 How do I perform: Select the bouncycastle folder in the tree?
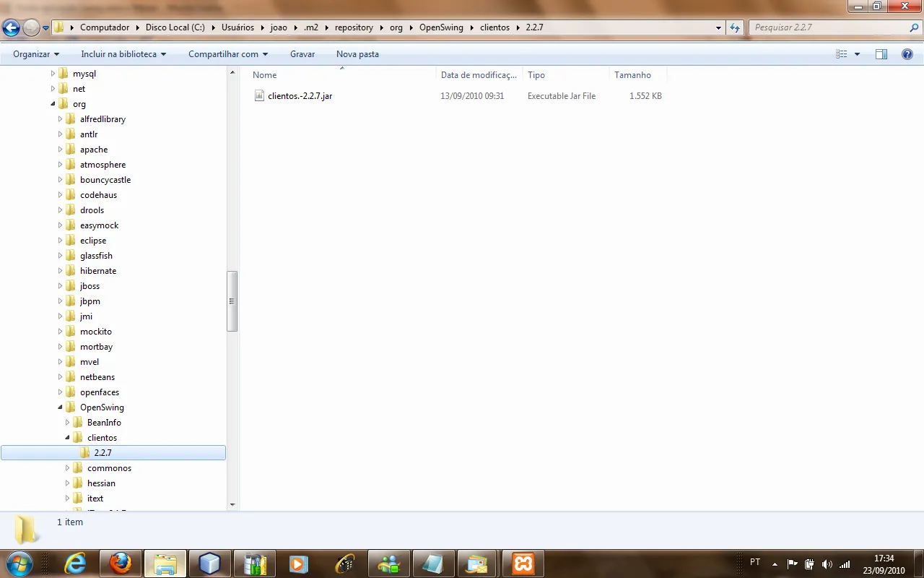pyautogui.click(x=105, y=180)
